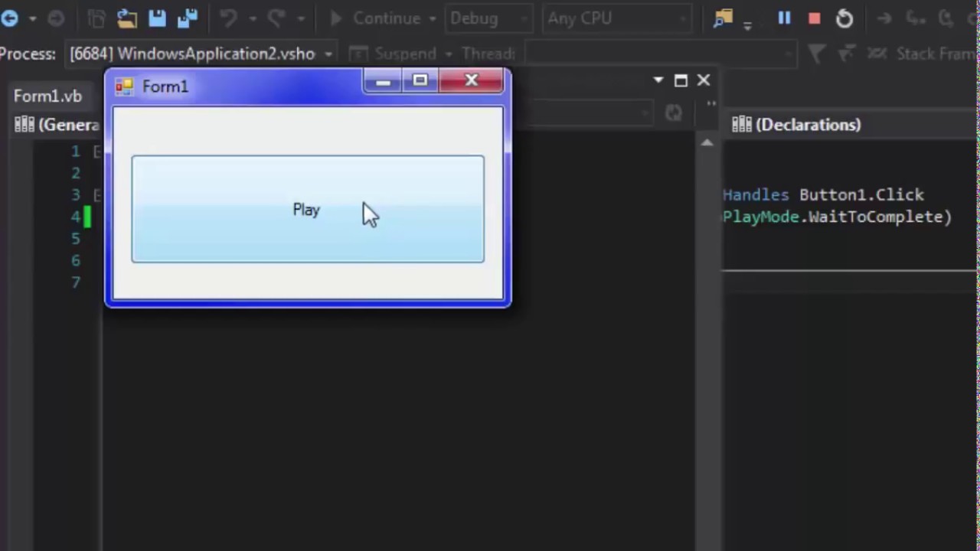Image resolution: width=980 pixels, height=551 pixels.
Task: Maximize the Form1 window
Action: [420, 80]
